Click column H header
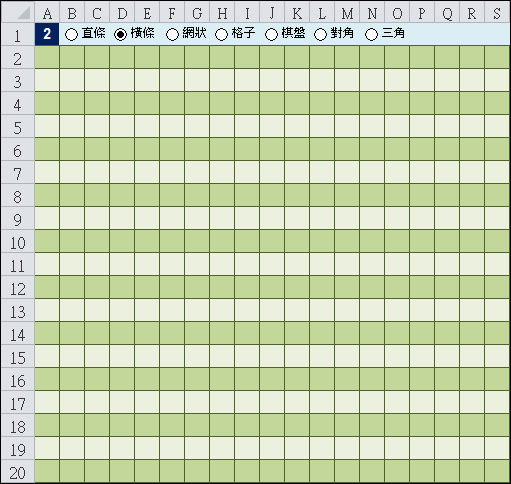The height and width of the screenshot is (484, 511). click(x=222, y=13)
